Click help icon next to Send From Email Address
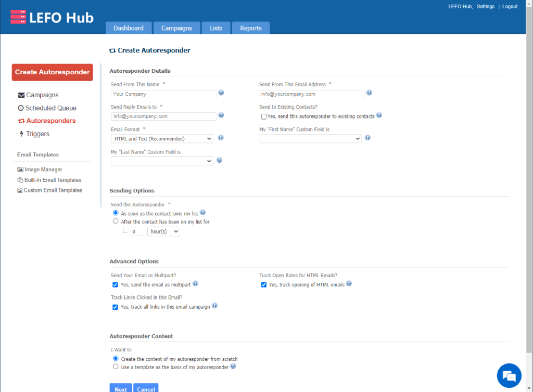Screen dimensions: 533x392 pyautogui.click(x=369, y=93)
